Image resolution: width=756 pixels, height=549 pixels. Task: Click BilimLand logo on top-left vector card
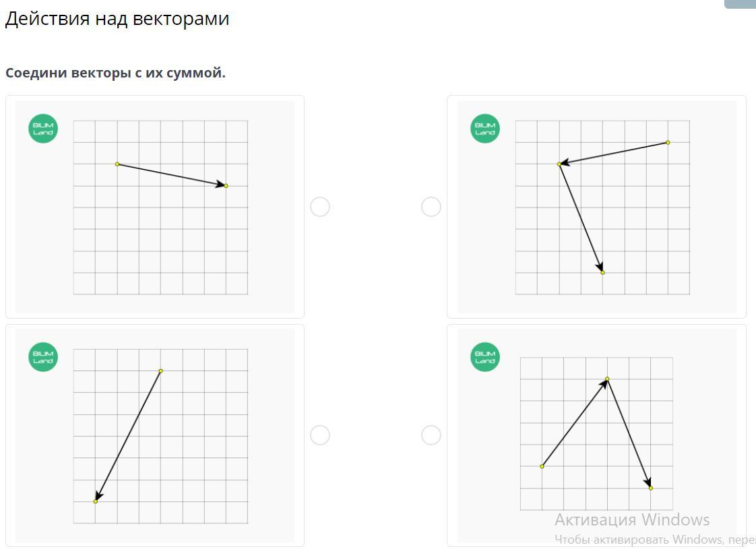(x=43, y=129)
